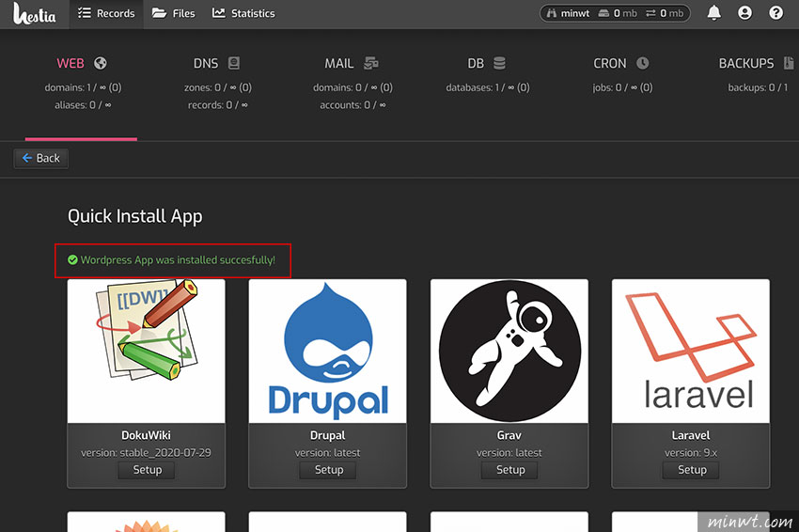Click the Grav app name
Image resolution: width=799 pixels, height=532 pixels.
(x=509, y=435)
